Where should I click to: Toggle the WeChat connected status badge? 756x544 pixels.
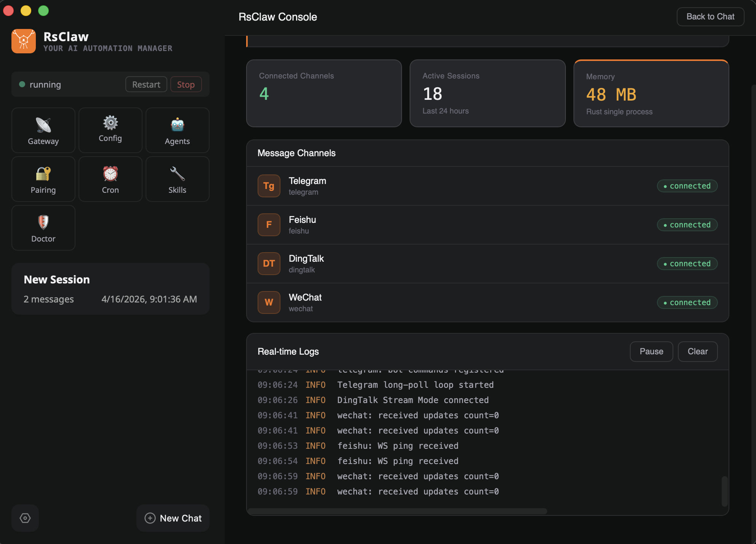(x=687, y=302)
